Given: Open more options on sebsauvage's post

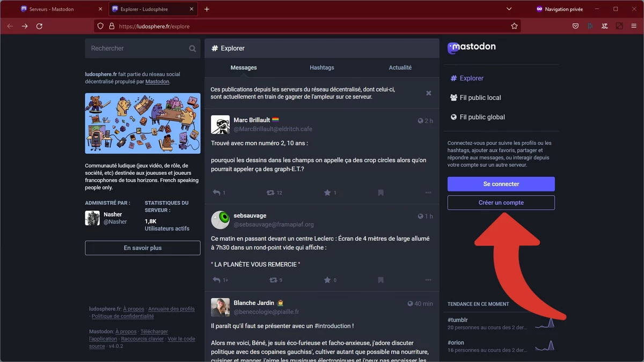Looking at the screenshot, I should coord(428,280).
